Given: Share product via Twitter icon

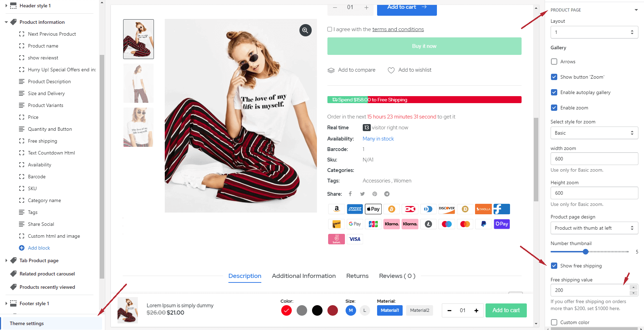Looking at the screenshot, I should (362, 194).
